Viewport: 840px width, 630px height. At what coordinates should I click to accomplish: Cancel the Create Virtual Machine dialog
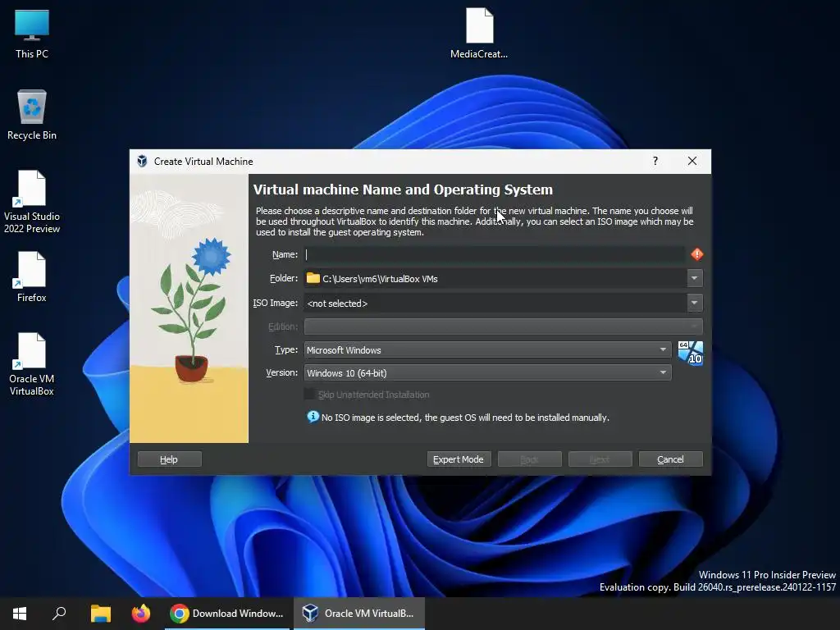670,459
